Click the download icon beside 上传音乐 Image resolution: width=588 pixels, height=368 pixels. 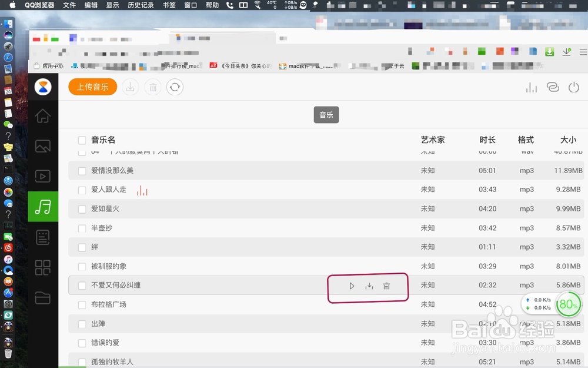tap(130, 88)
